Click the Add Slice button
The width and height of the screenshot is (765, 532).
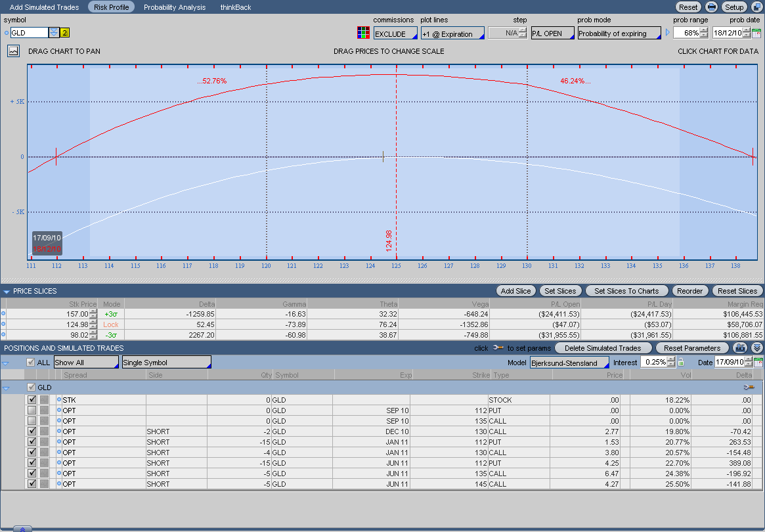(515, 291)
